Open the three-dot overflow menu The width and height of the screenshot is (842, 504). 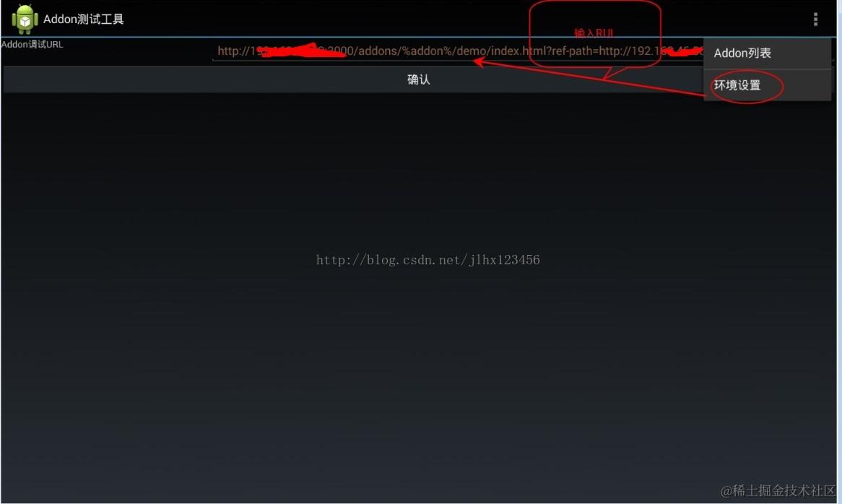pos(815,19)
